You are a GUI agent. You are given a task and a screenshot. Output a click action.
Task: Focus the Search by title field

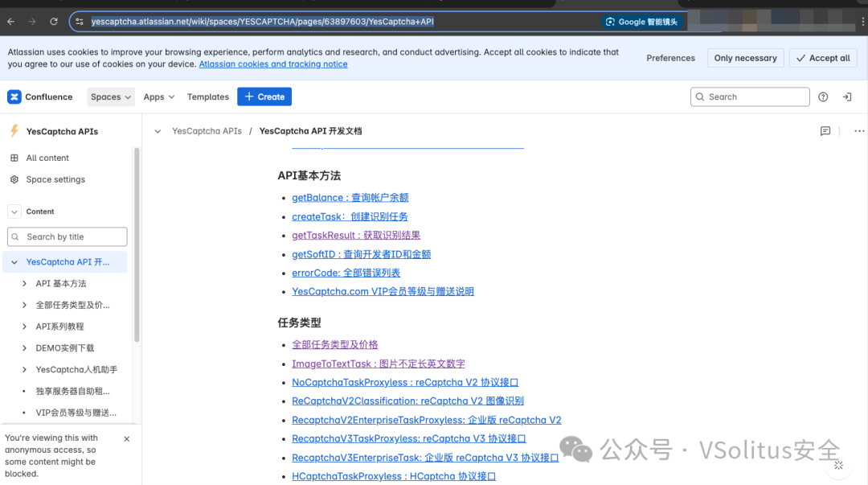coord(67,236)
